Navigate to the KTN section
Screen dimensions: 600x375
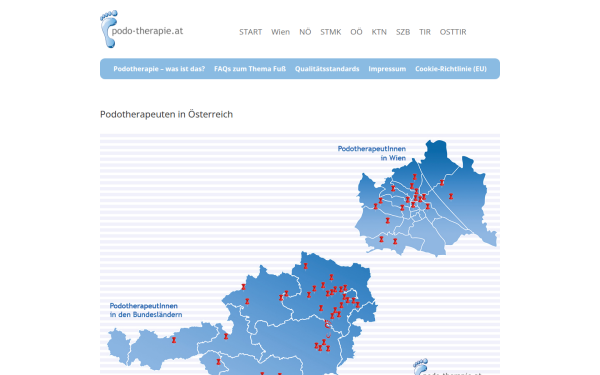pyautogui.click(x=379, y=32)
